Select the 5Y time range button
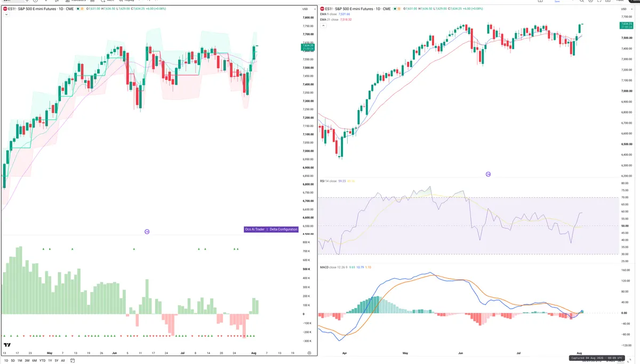This screenshot has height=364, width=640. point(56,361)
